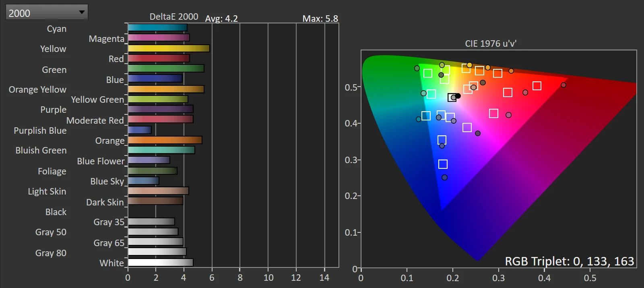The height and width of the screenshot is (288, 644).
Task: Click the DeltaE 2000 chart title
Action: (x=174, y=17)
